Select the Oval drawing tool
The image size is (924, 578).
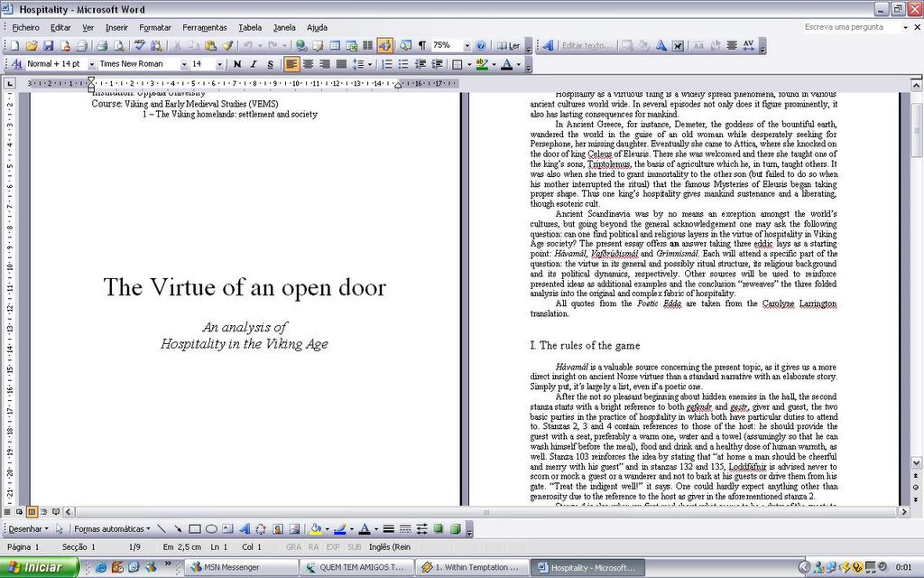coord(211,529)
